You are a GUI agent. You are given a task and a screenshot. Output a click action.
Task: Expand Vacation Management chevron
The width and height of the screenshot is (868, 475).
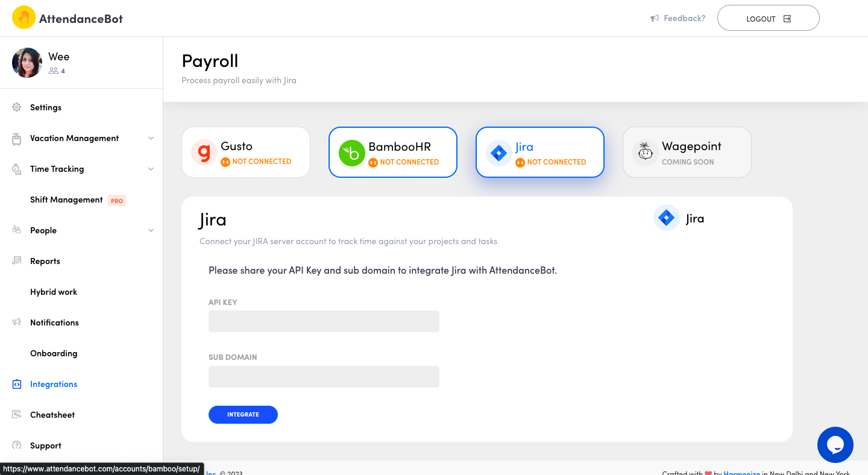coord(151,138)
